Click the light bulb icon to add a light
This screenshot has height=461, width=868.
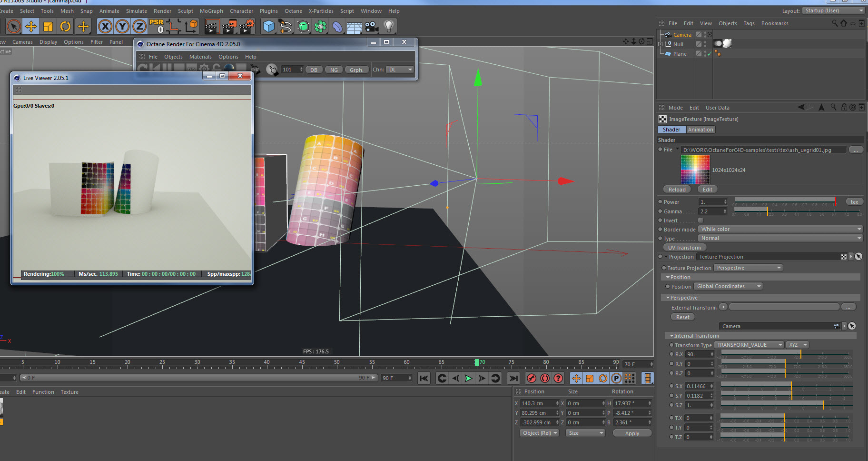pyautogui.click(x=389, y=26)
